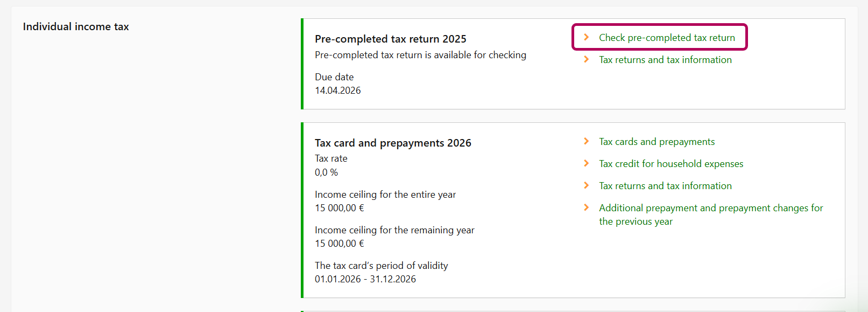Click the 0,0 % tax rate value
This screenshot has height=312, width=868.
pos(326,172)
